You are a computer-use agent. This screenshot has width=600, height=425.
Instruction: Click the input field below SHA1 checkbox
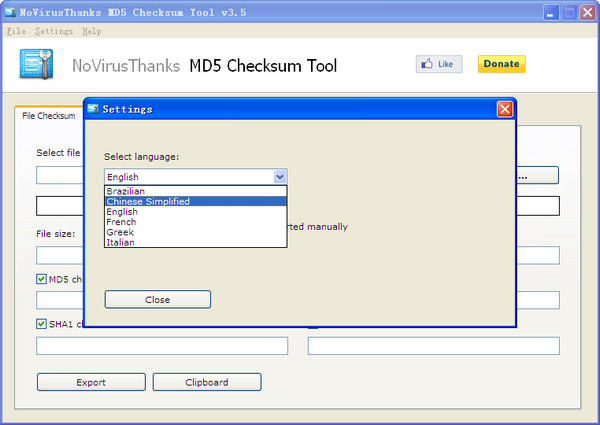click(162, 346)
